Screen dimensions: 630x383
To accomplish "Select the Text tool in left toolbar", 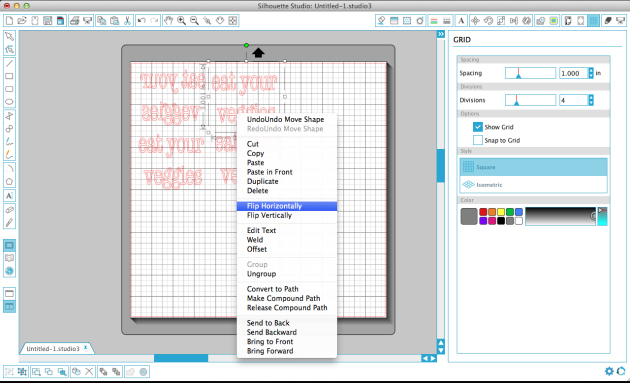I will click(x=9, y=196).
